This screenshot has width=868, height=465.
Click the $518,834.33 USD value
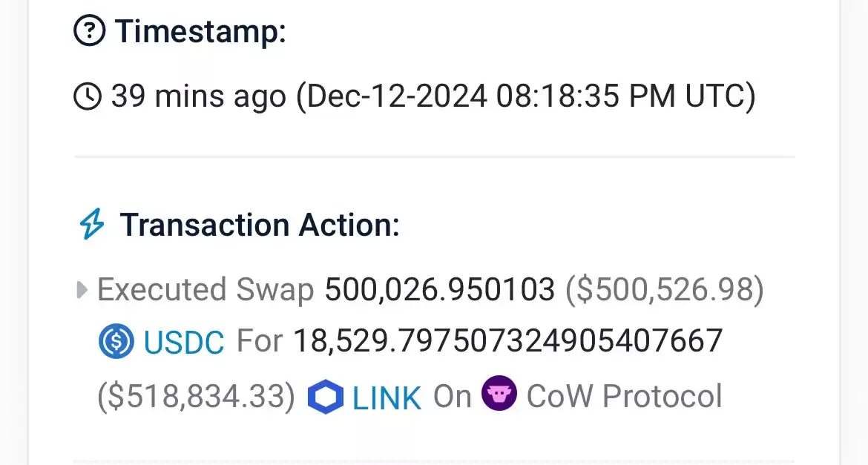pyautogui.click(x=197, y=396)
